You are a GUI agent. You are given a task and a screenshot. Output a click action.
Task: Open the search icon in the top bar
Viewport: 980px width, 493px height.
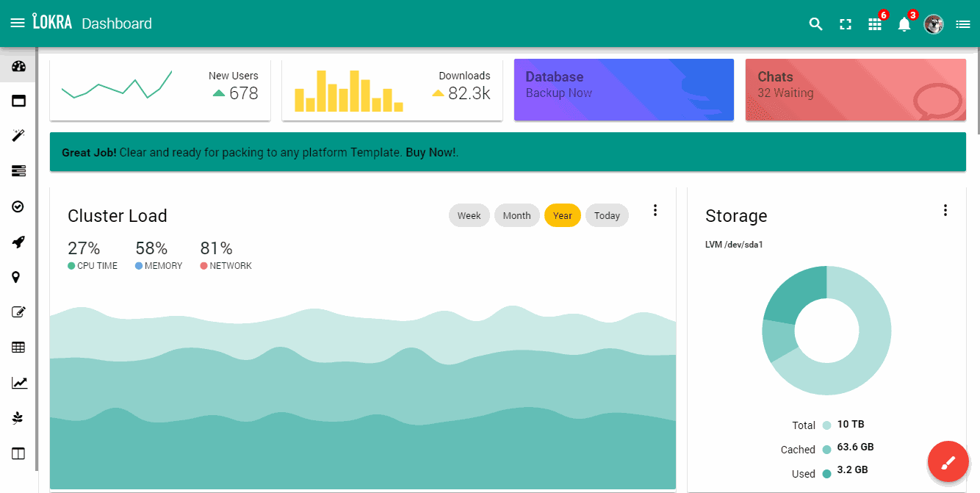click(x=815, y=24)
